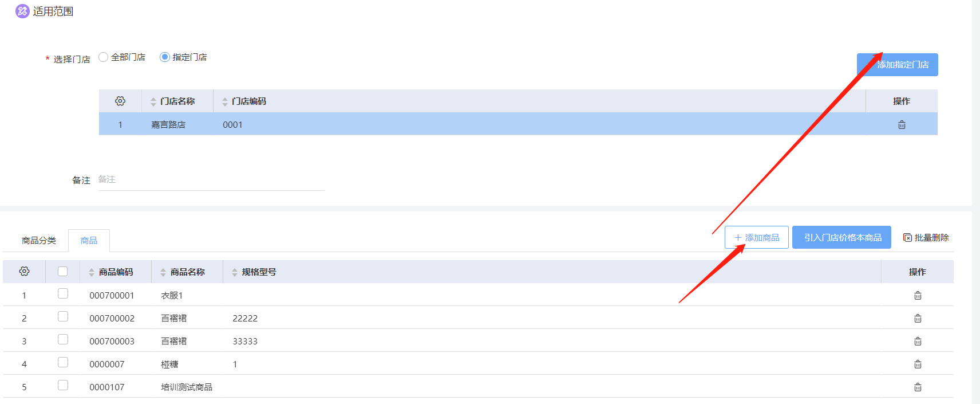Select the 指定门店 radio option
Image resolution: width=980 pixels, height=404 pixels.
point(165,57)
